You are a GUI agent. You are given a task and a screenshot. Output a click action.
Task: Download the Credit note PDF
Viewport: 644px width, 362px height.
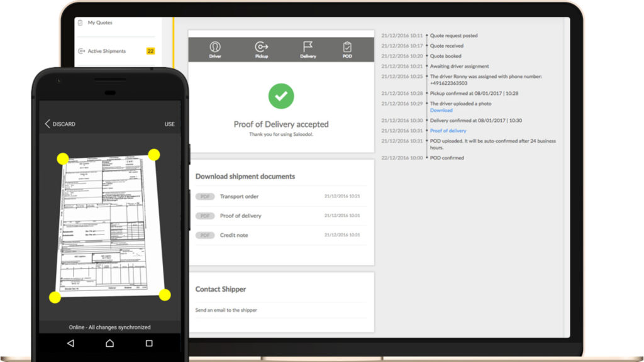pos(233,235)
